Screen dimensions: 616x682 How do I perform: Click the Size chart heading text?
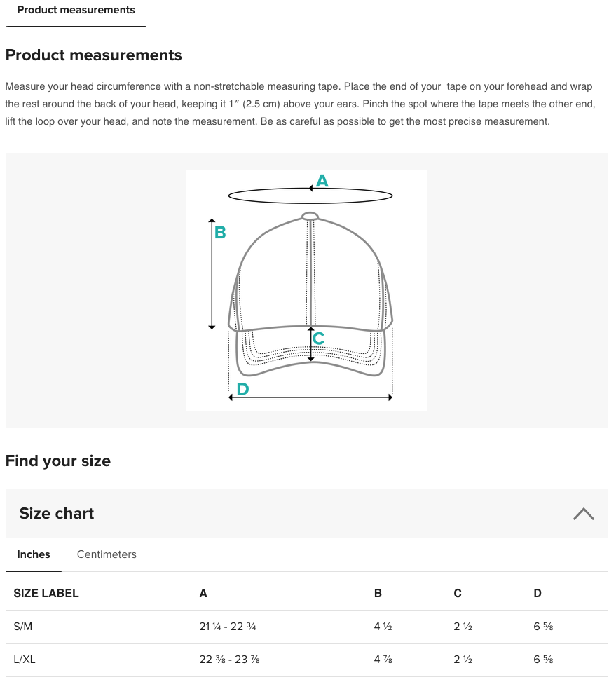coord(57,514)
